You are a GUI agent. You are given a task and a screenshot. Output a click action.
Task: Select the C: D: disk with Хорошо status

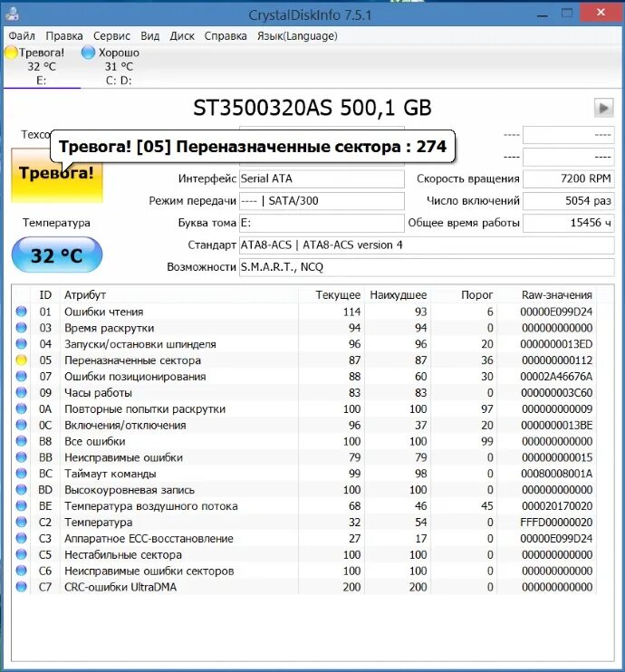[x=119, y=66]
